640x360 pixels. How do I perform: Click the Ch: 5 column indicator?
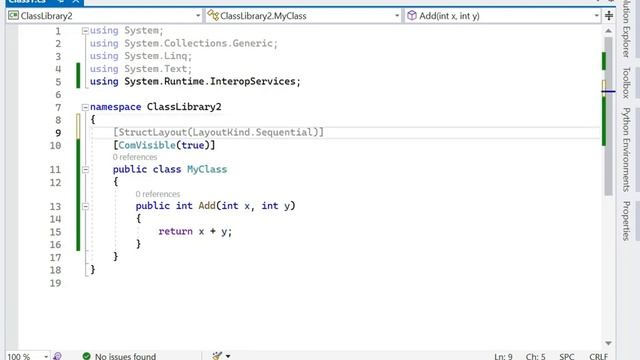tap(535, 356)
